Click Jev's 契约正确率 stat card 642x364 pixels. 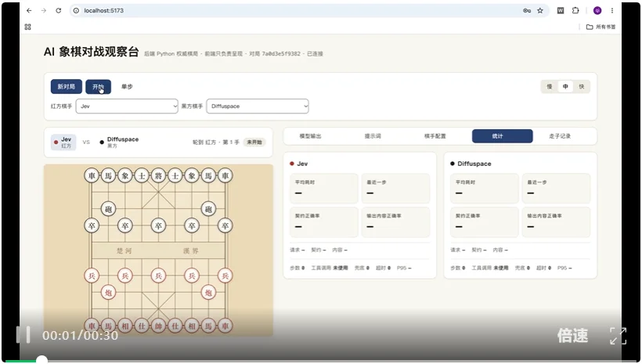pyautogui.click(x=324, y=222)
